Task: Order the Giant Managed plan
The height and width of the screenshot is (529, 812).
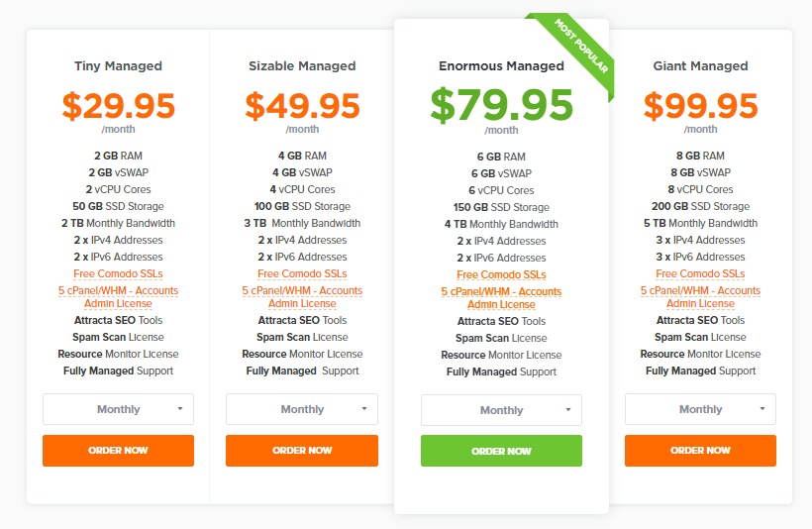Action: tap(700, 451)
